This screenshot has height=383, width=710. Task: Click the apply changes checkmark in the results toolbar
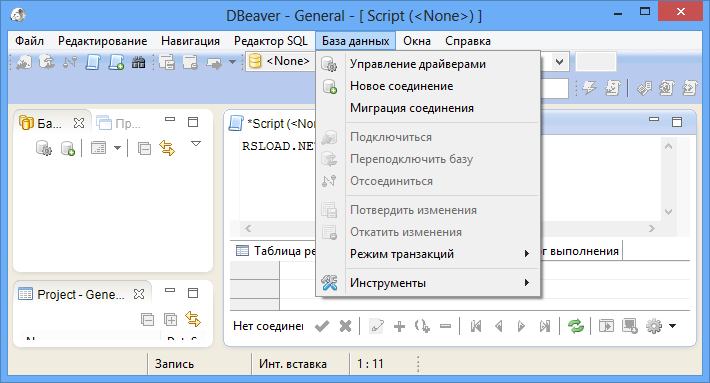322,326
